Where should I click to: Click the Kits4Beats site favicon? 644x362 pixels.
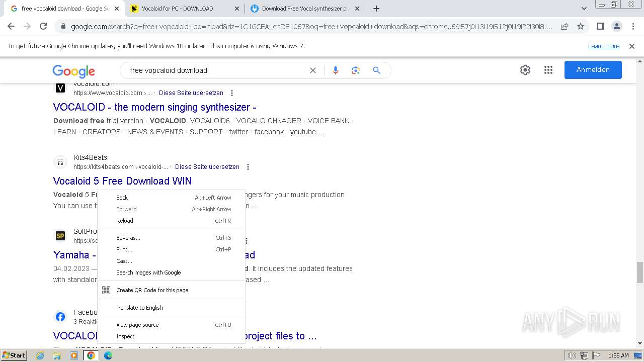click(x=60, y=162)
